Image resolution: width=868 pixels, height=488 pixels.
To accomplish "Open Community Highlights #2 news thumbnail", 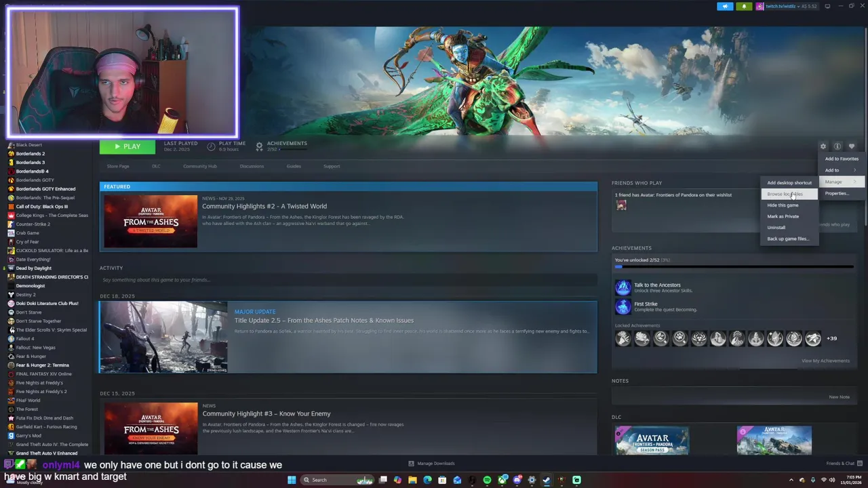I will (151, 221).
